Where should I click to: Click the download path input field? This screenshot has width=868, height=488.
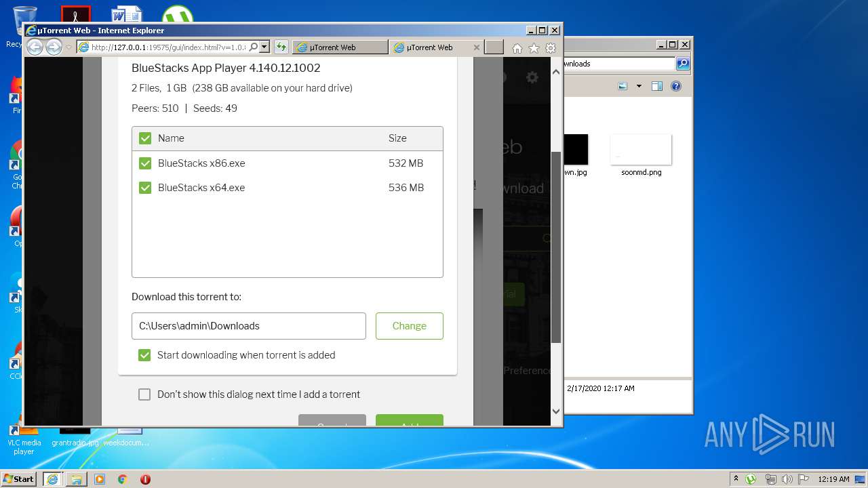[x=249, y=326]
